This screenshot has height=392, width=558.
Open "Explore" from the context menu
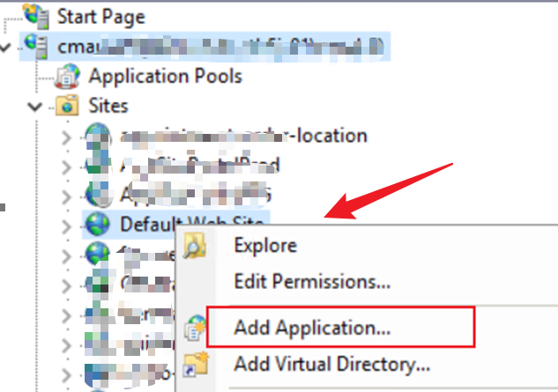[264, 246]
